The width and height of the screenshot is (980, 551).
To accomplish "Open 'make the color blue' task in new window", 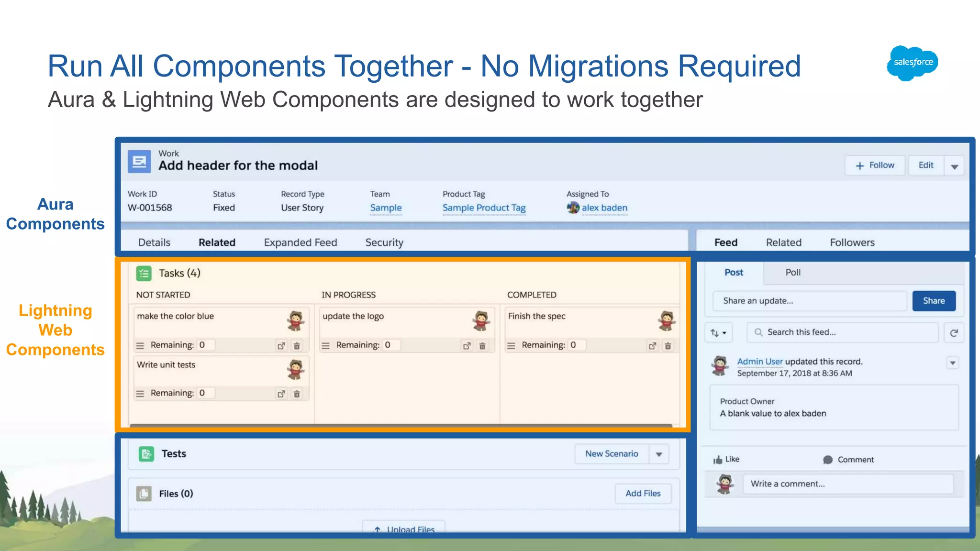I will pyautogui.click(x=281, y=346).
